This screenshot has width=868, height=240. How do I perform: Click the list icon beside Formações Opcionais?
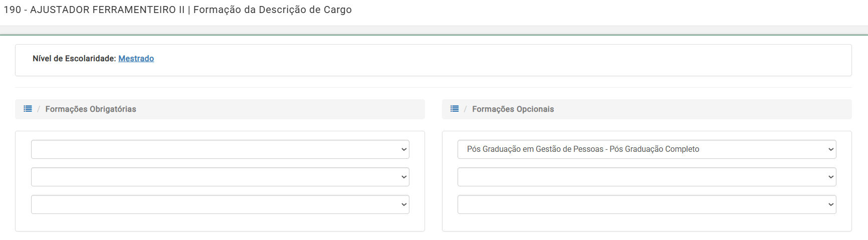point(455,109)
